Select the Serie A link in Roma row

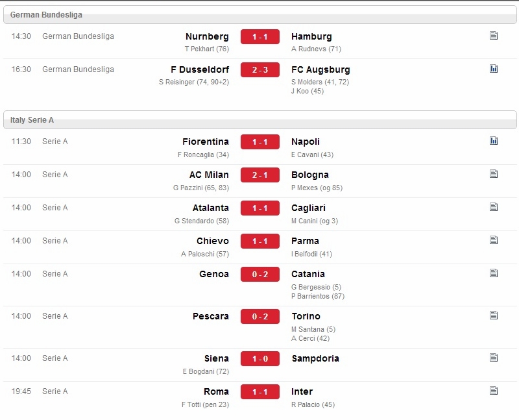[55, 391]
